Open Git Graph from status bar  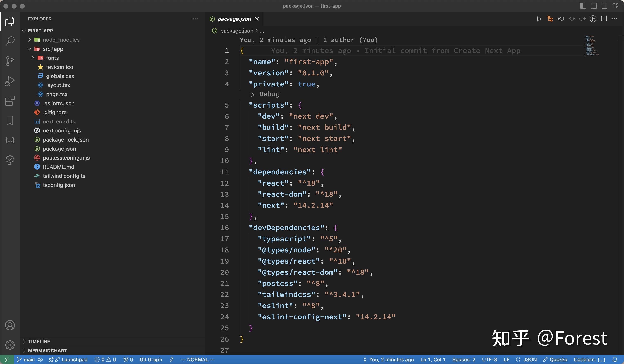[151, 359]
